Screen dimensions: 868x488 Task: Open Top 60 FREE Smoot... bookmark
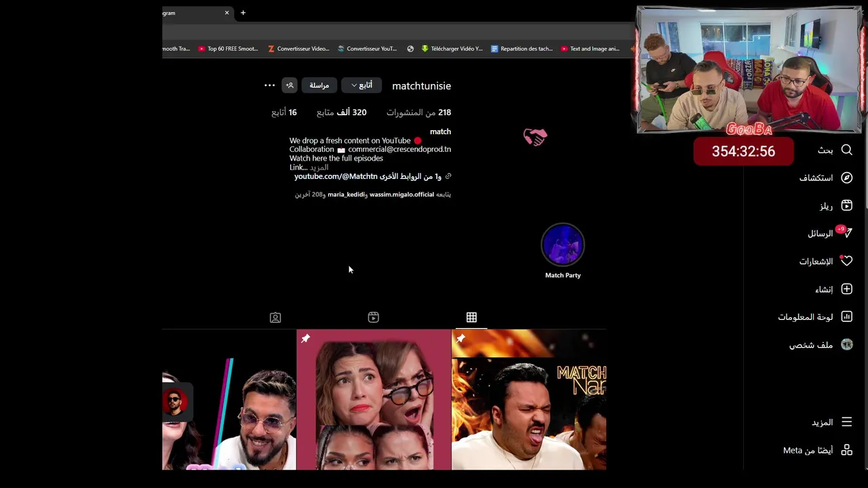[x=228, y=49]
